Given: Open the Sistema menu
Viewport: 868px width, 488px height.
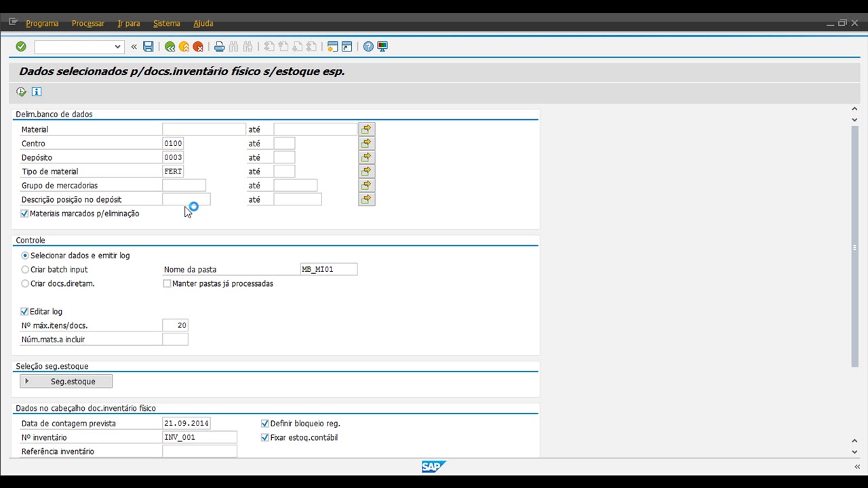Looking at the screenshot, I should [167, 23].
